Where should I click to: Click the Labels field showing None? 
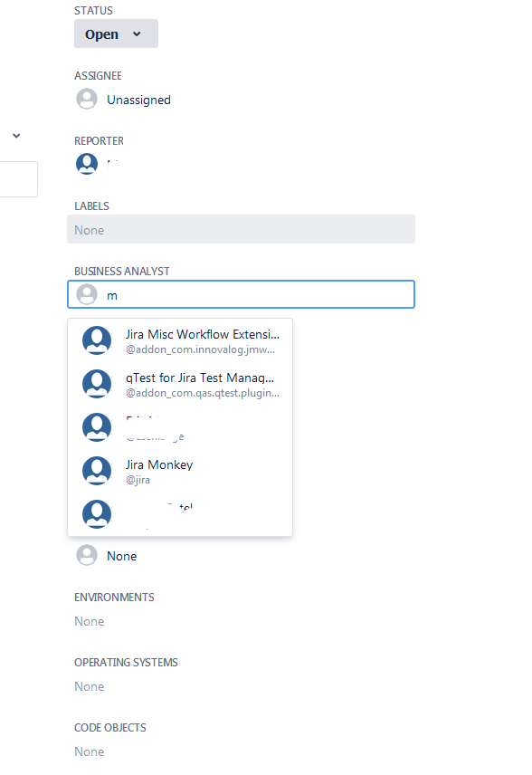click(x=241, y=229)
